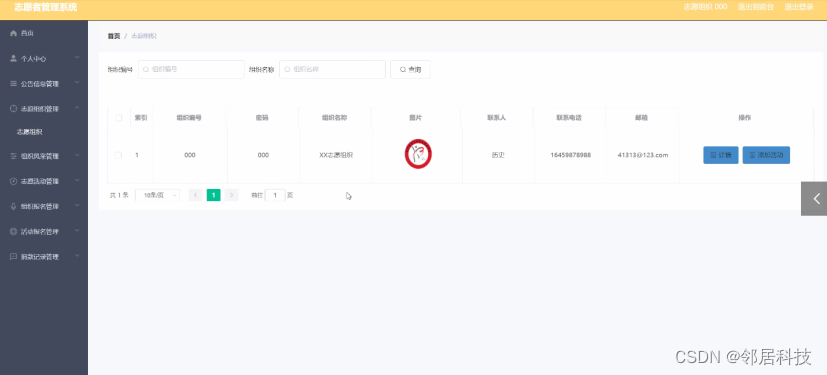This screenshot has width=827, height=375.
Task: Click the 添加活动 button
Action: [x=766, y=155]
